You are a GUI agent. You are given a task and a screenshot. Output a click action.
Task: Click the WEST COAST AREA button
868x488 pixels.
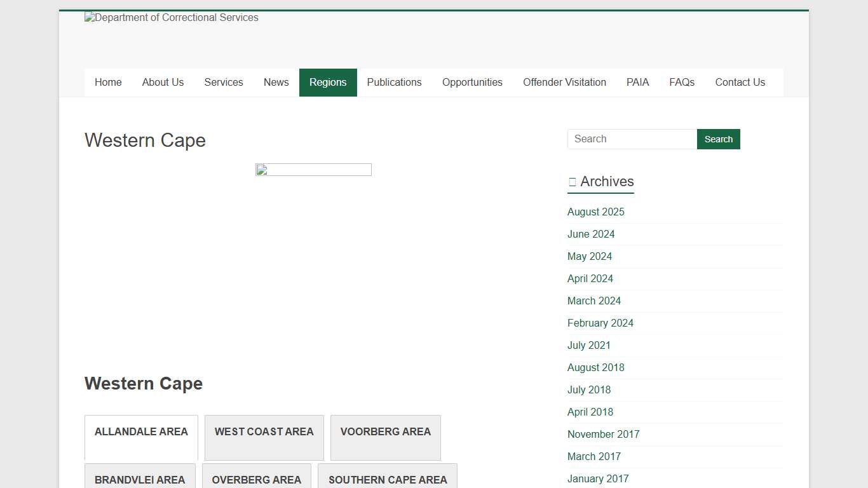[x=264, y=431]
